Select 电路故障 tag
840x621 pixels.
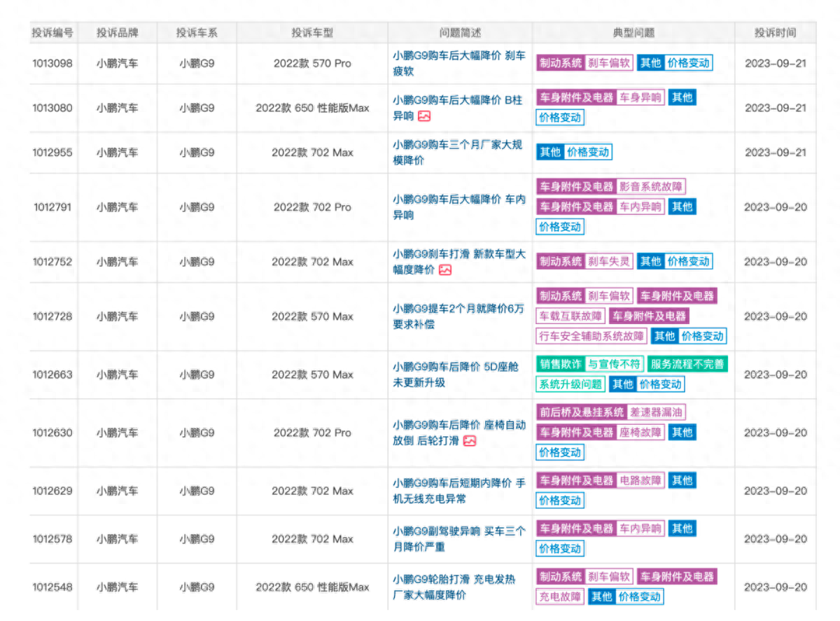pyautogui.click(x=640, y=481)
